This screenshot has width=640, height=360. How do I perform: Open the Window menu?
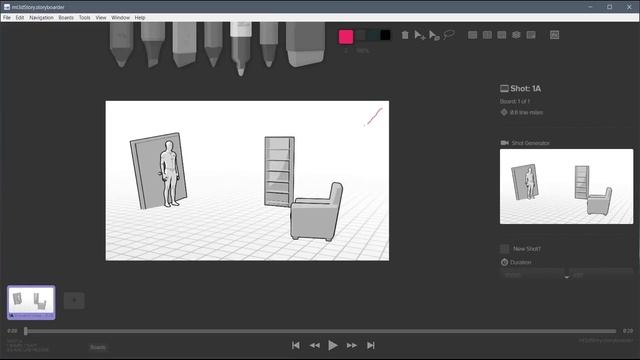point(120,18)
